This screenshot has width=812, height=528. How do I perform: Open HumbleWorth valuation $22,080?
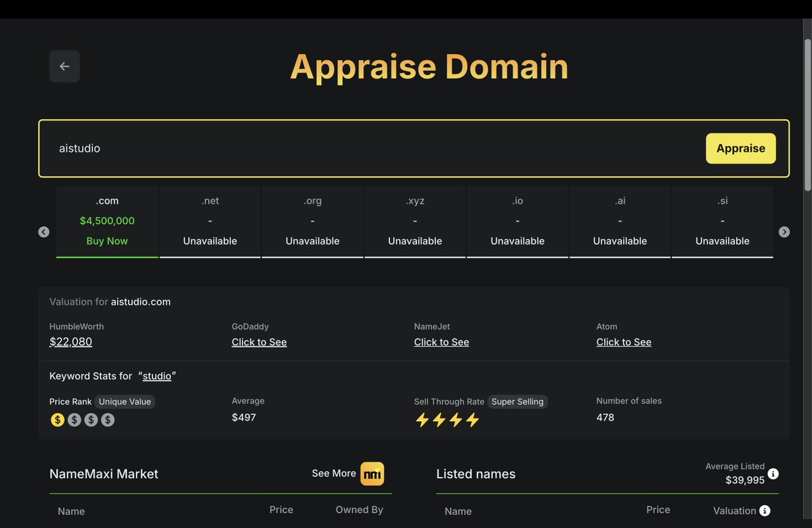[x=70, y=342]
